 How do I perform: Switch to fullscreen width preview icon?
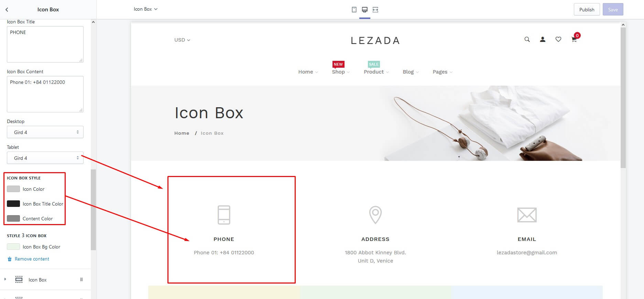click(375, 10)
